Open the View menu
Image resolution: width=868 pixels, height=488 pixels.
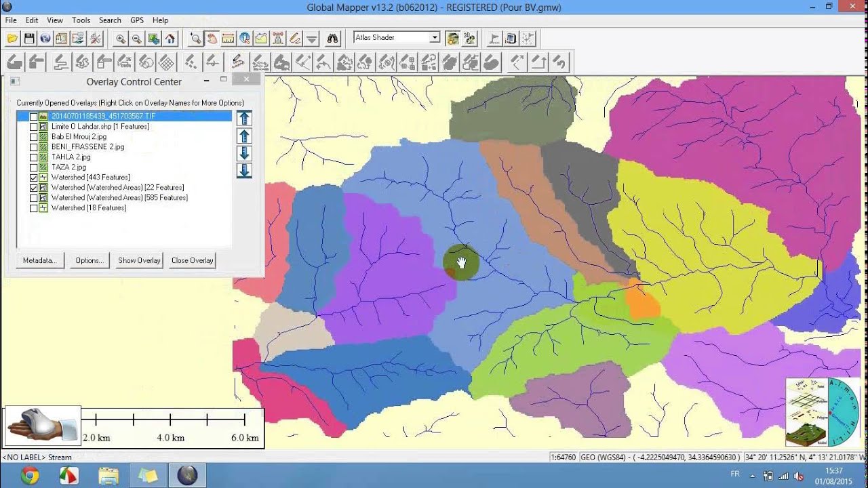55,20
